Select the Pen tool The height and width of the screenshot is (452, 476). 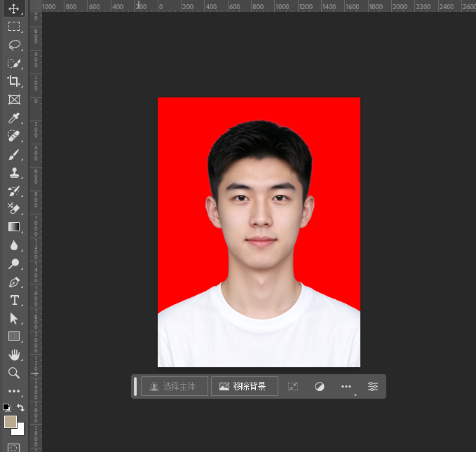pyautogui.click(x=14, y=282)
